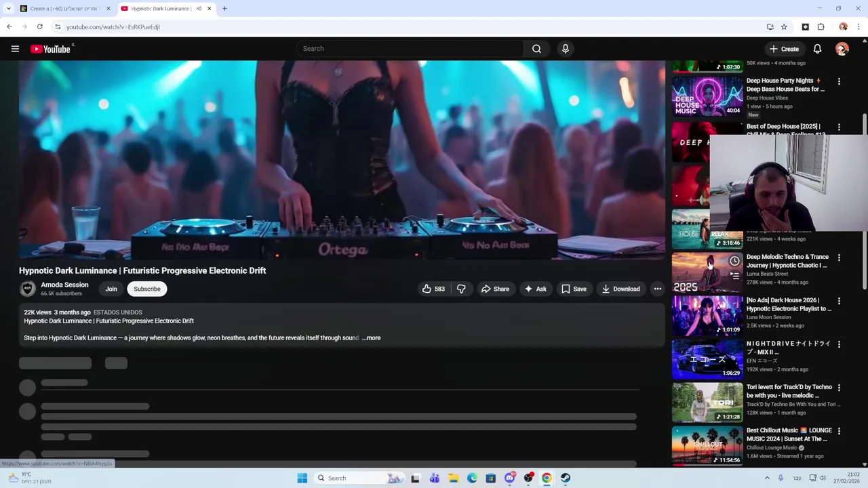
Task: Open the No Ads Dark House 2026 title
Action: click(x=789, y=304)
